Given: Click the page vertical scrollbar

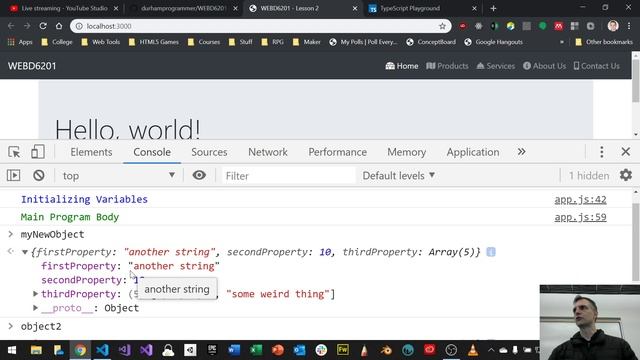Looking at the screenshot, I should pyautogui.click(x=636, y=82).
